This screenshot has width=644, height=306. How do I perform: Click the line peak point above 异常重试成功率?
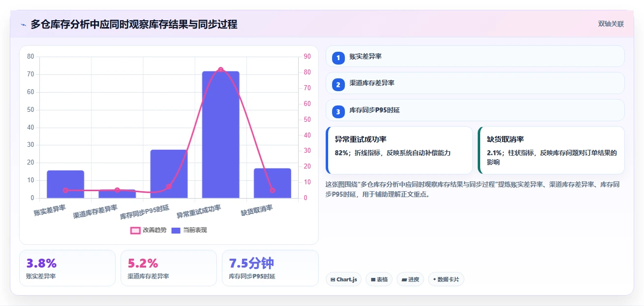click(x=220, y=69)
